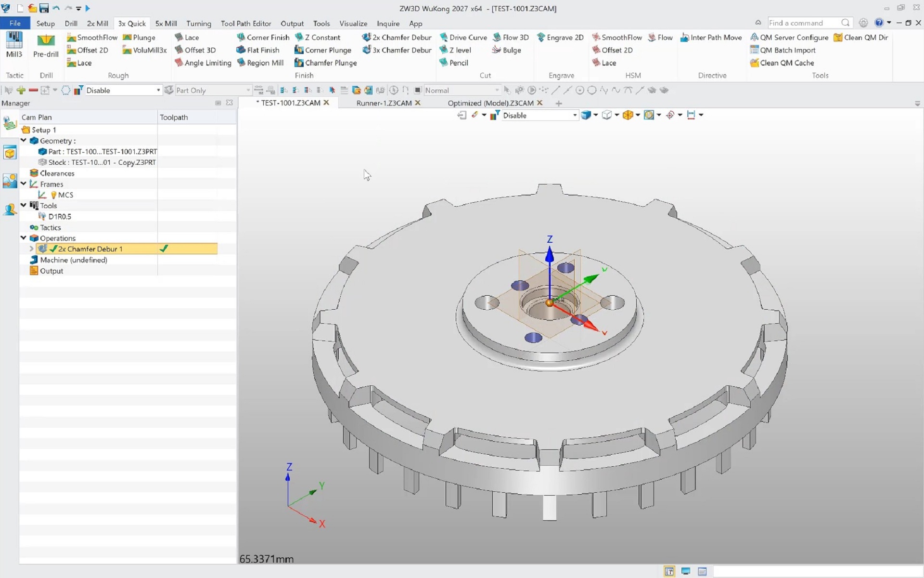The width and height of the screenshot is (924, 578).
Task: Collapse the Frames tree node
Action: 23,184
